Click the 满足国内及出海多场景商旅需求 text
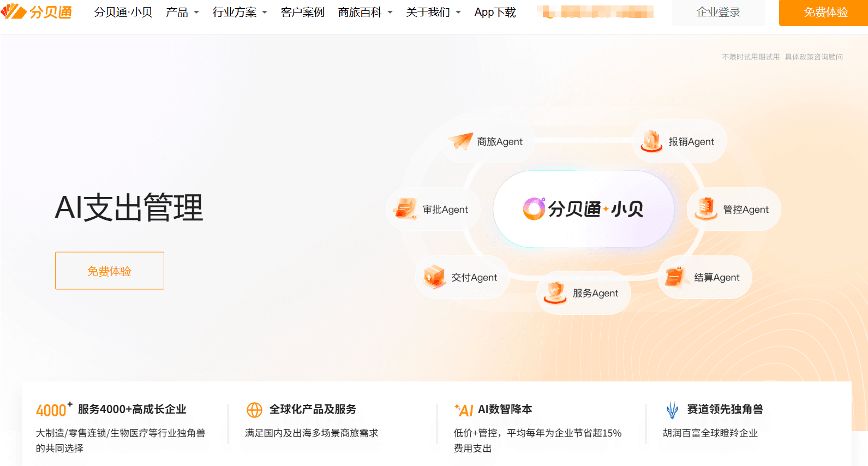This screenshot has width=868, height=466. pos(312,433)
